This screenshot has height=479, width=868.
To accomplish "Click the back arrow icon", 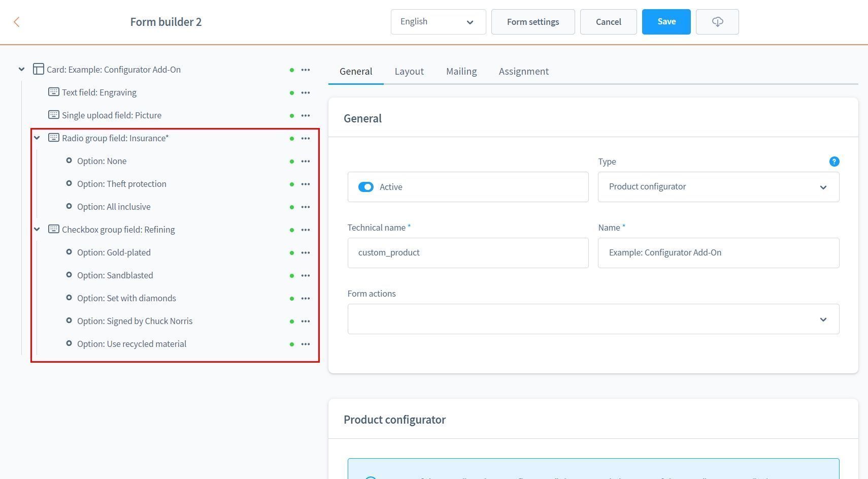I will [16, 22].
